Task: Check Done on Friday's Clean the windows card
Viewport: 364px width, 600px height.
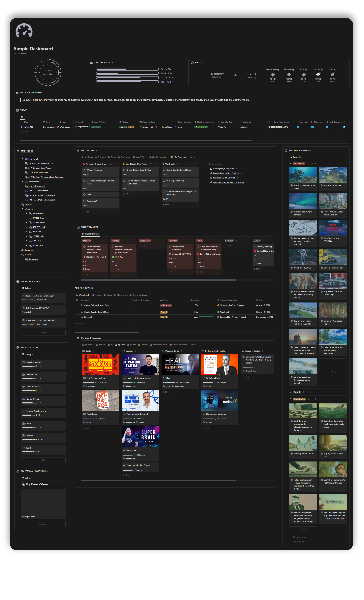Action: [198, 266]
